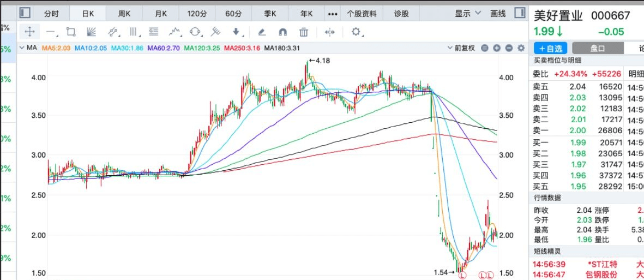Click the trash icon to delete drawings
Screen dimensions: 644x280
point(304,32)
